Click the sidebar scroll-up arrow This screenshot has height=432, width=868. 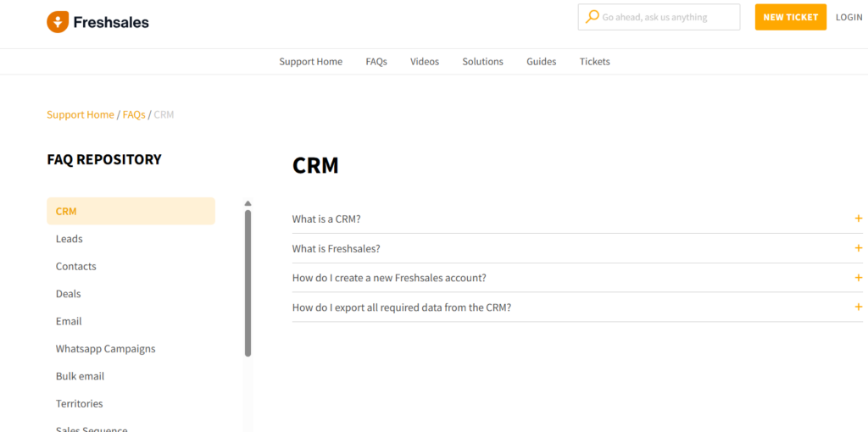248,203
